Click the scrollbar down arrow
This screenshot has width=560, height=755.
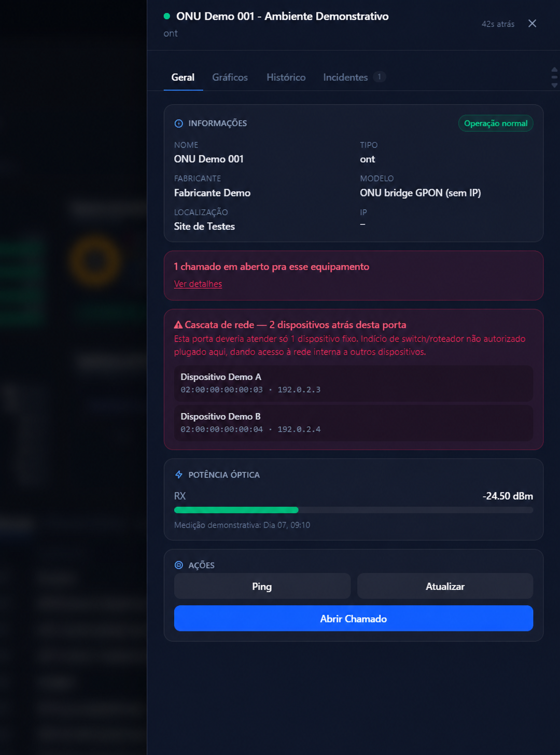click(x=554, y=85)
